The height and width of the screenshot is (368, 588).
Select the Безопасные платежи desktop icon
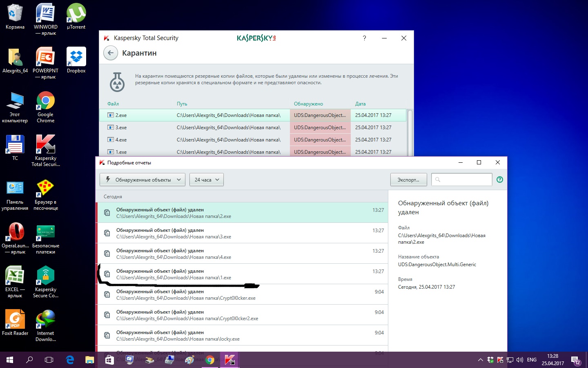(46, 238)
